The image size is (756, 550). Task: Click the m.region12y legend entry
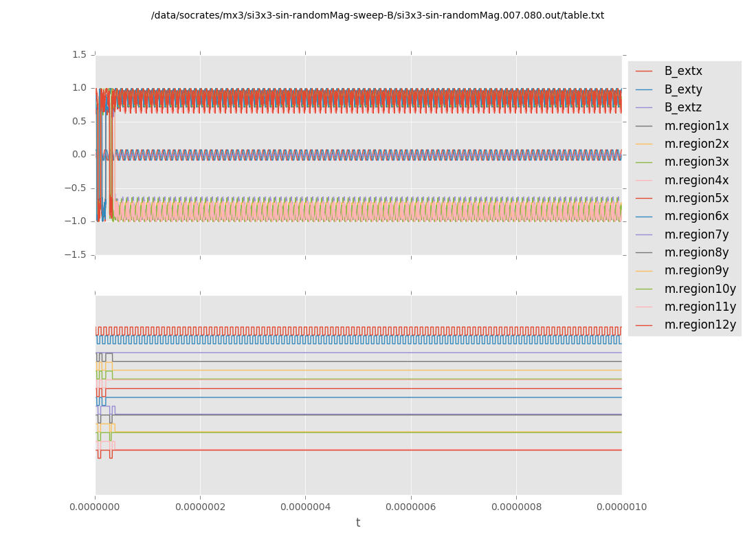coord(700,324)
